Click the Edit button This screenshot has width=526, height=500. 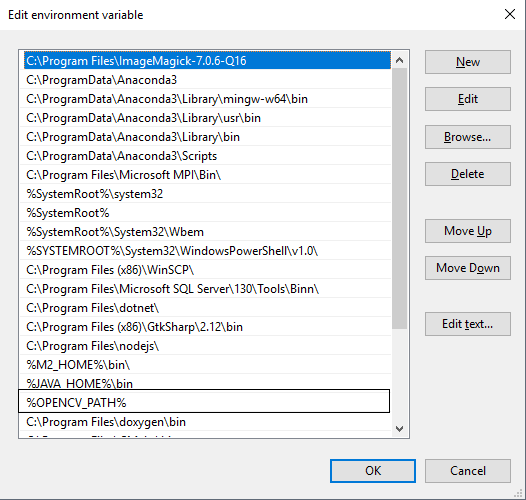pyautogui.click(x=468, y=99)
